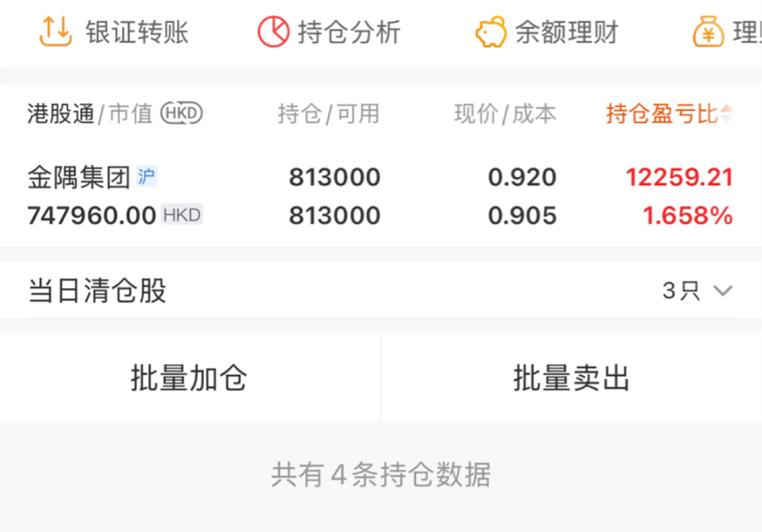Open the 金隅集团 stock name
This screenshot has height=532, width=762.
(x=78, y=178)
